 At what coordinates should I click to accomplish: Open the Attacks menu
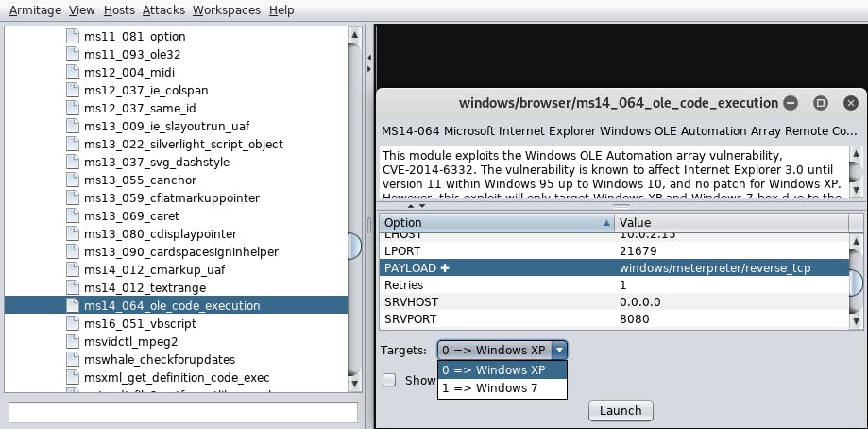coord(163,10)
